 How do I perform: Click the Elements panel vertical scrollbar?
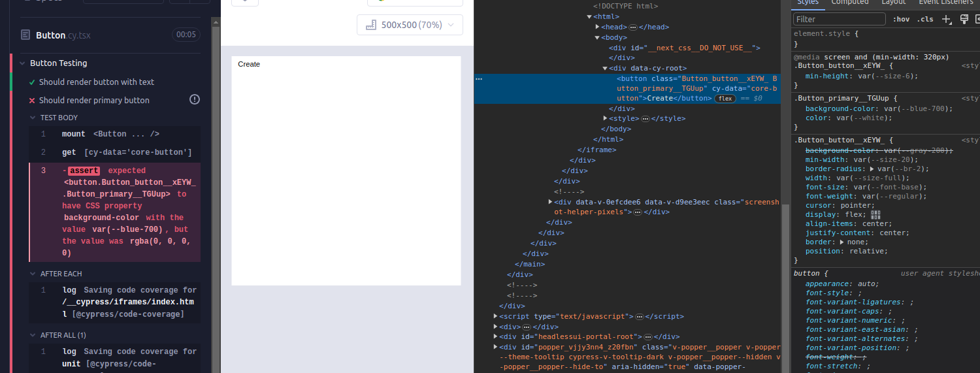(x=786, y=287)
